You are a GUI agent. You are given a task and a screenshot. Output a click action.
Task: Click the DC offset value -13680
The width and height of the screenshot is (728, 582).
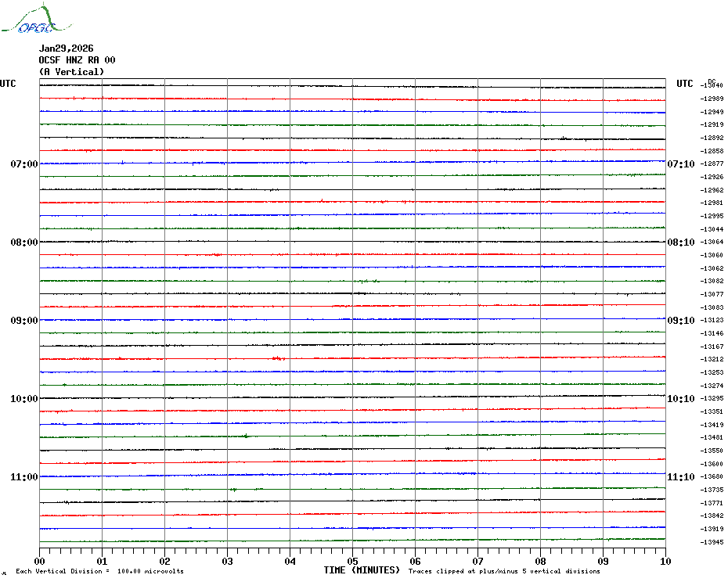(712, 476)
